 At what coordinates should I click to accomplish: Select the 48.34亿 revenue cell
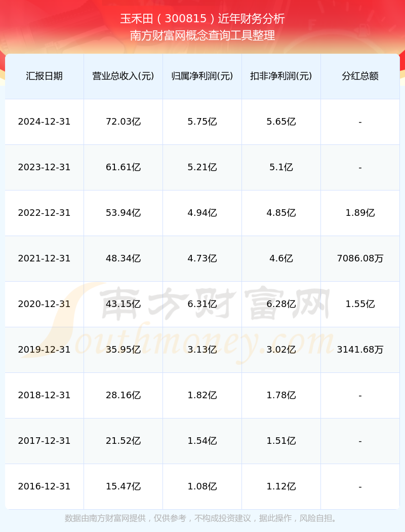(x=124, y=259)
